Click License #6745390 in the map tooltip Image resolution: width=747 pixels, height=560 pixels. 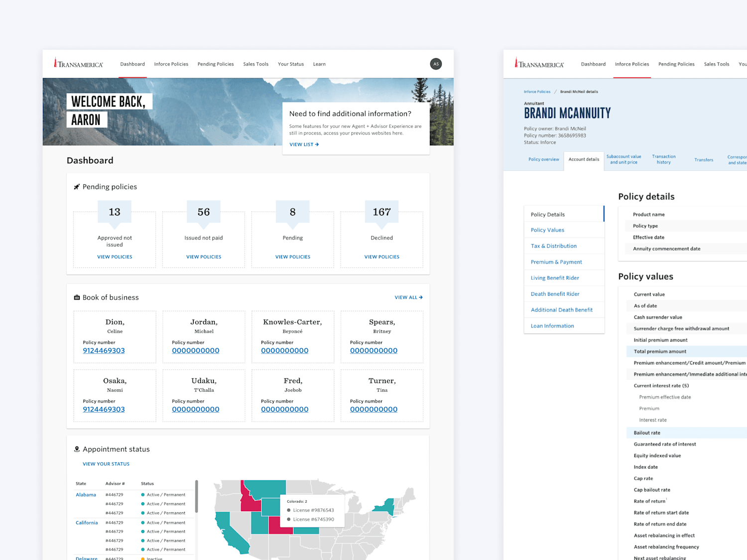tap(313, 519)
